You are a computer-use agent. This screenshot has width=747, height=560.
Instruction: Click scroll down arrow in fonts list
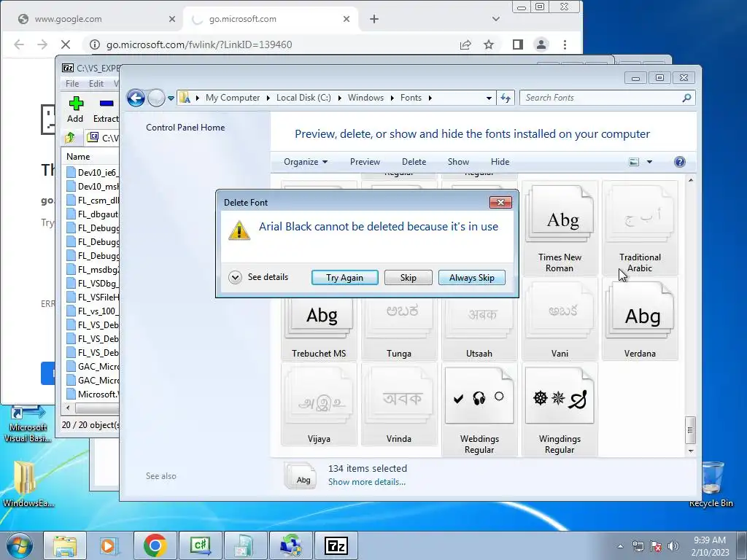tap(690, 451)
